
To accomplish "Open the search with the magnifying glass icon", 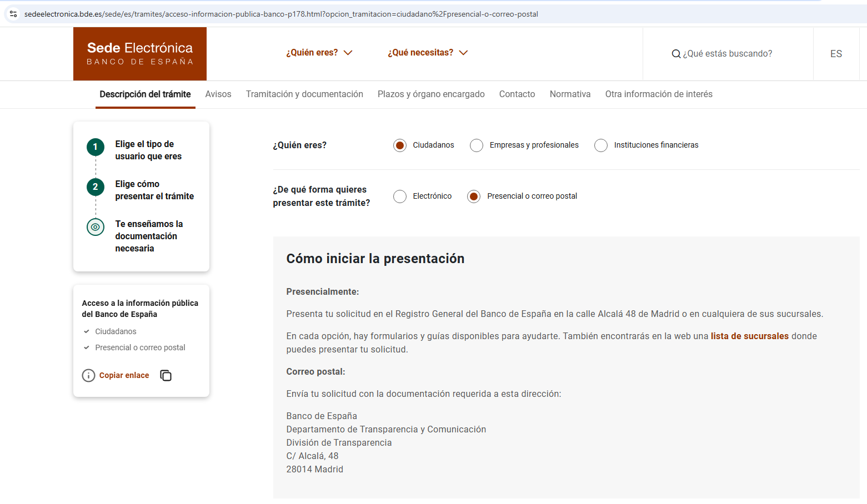I will (676, 53).
